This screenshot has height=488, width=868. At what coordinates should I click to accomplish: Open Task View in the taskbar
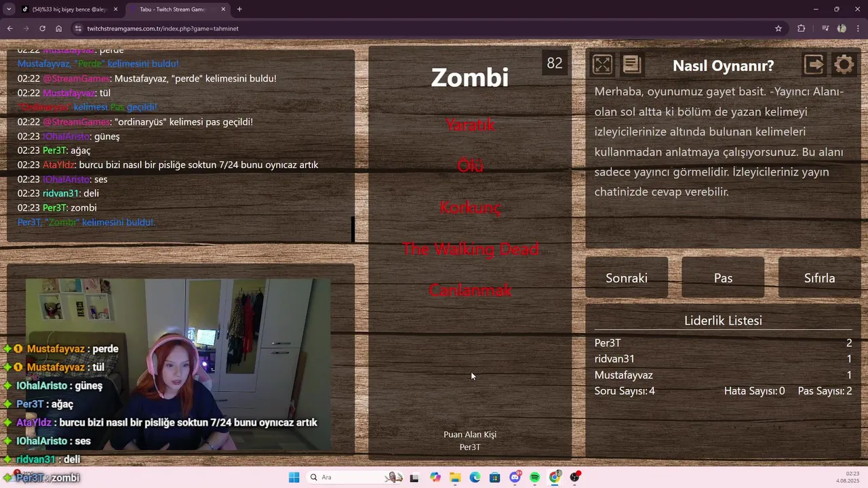point(414,477)
